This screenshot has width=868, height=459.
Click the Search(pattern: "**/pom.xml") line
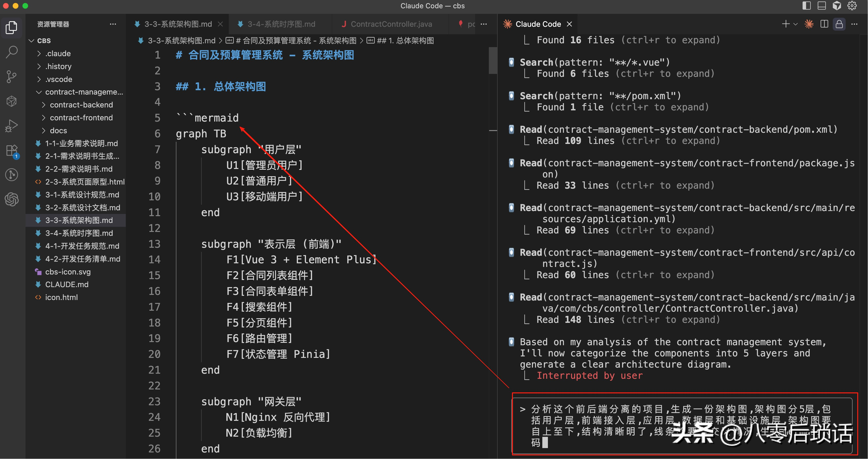pos(600,96)
